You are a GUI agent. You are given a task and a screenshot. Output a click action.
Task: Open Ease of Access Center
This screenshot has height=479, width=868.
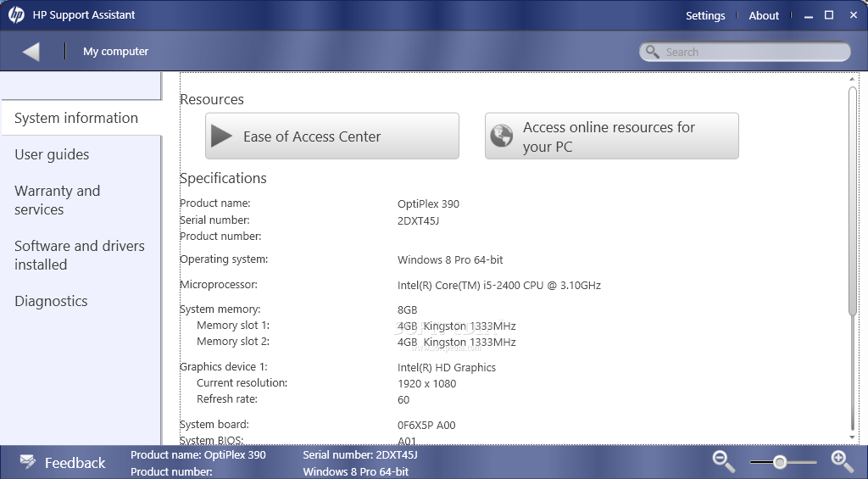click(332, 136)
